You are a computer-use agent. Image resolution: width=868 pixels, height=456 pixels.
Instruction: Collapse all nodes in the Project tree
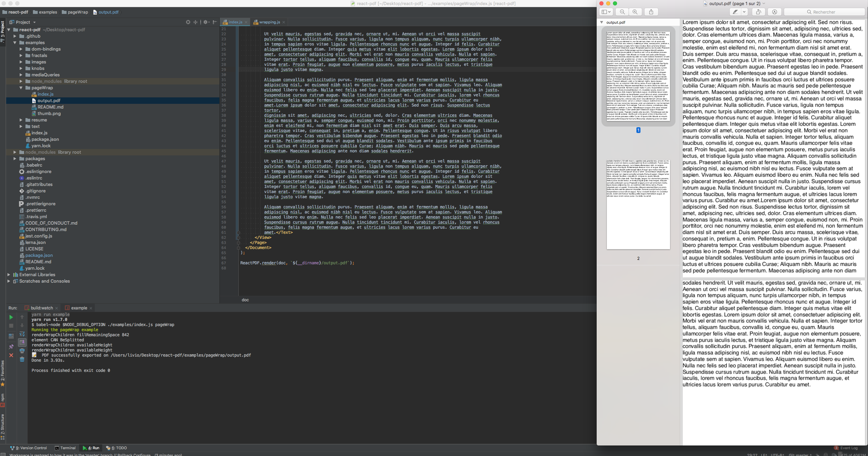click(195, 22)
